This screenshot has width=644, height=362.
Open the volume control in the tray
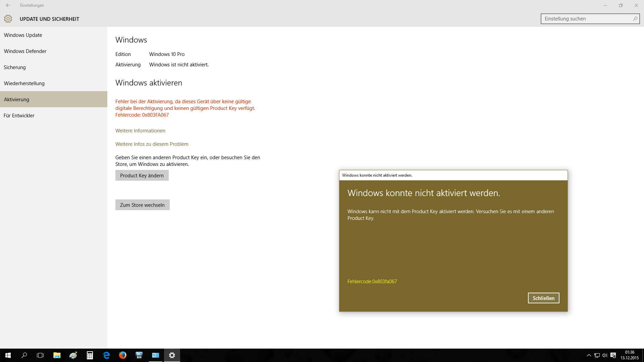coord(605,355)
